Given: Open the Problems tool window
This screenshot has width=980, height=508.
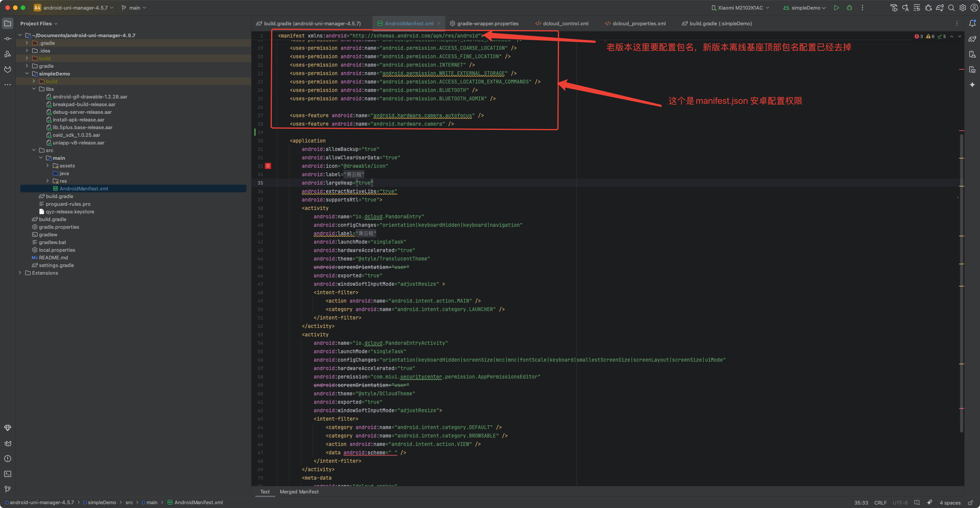Looking at the screenshot, I should pyautogui.click(x=8, y=459).
